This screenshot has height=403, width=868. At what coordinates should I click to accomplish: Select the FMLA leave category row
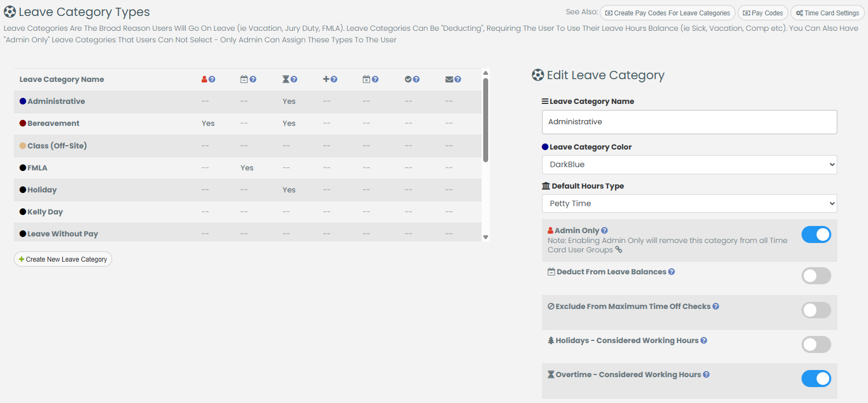click(37, 168)
